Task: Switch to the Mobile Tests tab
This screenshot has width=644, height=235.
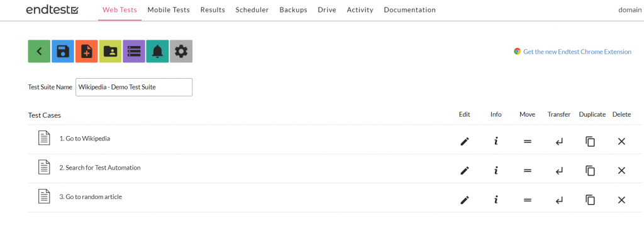Action: pyautogui.click(x=169, y=10)
